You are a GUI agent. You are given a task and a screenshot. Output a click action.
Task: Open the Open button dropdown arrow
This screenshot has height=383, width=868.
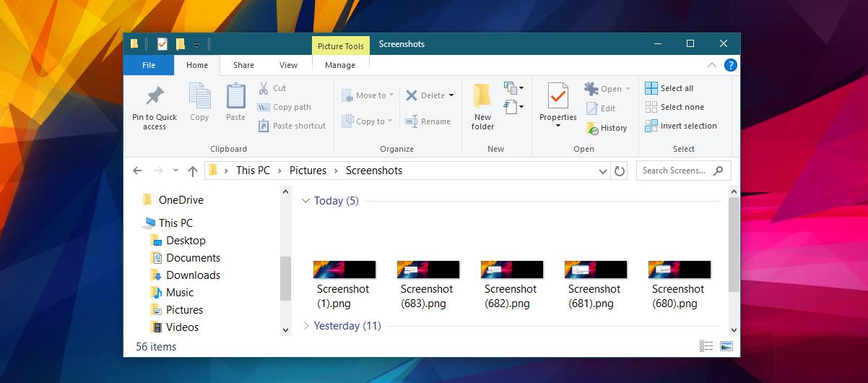coord(628,89)
